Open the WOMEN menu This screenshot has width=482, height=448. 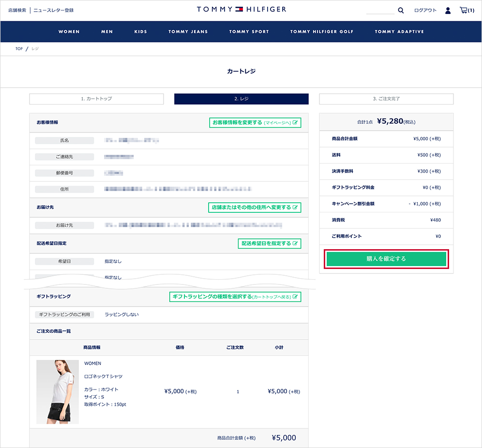69,31
